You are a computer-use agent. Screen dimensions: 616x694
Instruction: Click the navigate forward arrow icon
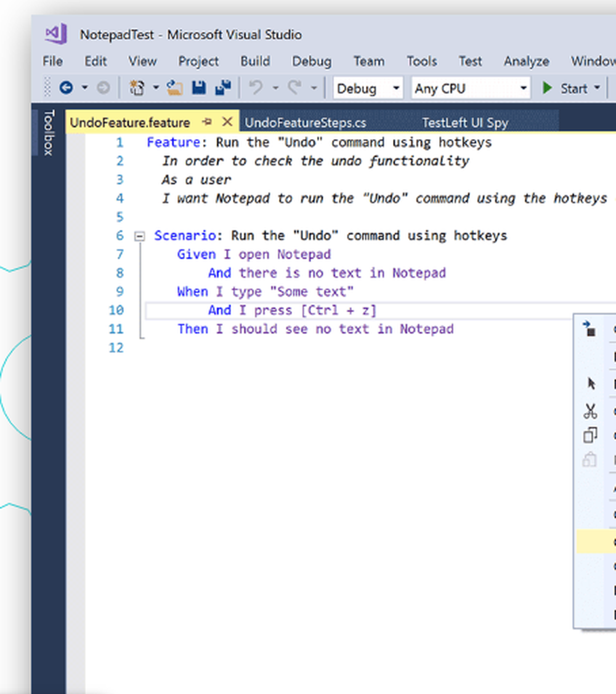click(103, 87)
